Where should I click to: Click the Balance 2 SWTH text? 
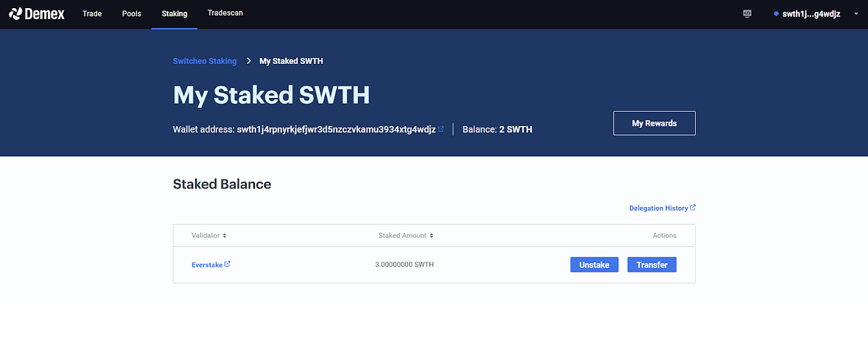click(x=497, y=130)
